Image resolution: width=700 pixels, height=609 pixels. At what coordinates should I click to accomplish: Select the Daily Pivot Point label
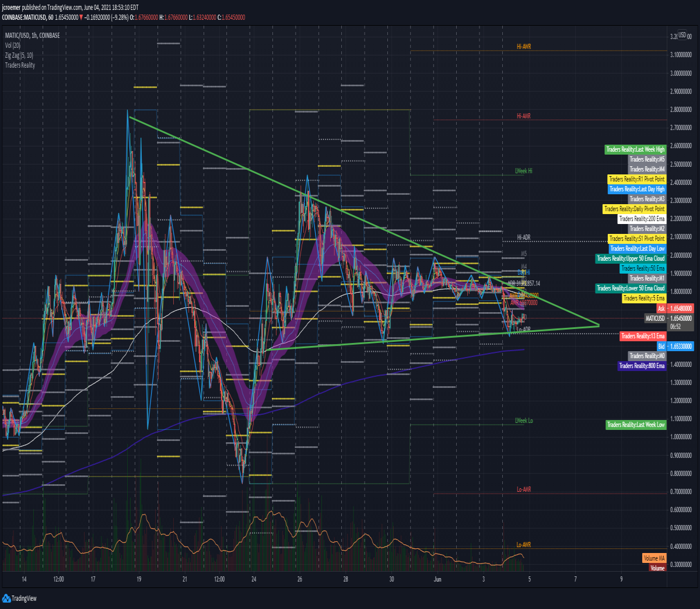(x=634, y=209)
